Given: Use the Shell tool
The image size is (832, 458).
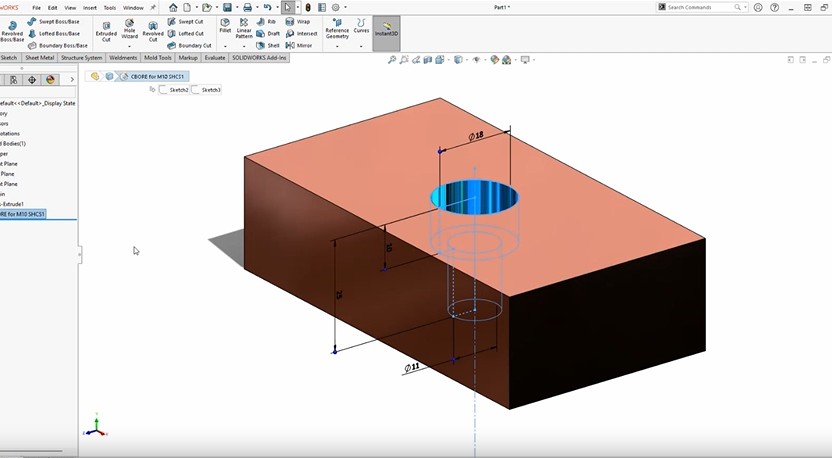Looking at the screenshot, I should point(268,46).
